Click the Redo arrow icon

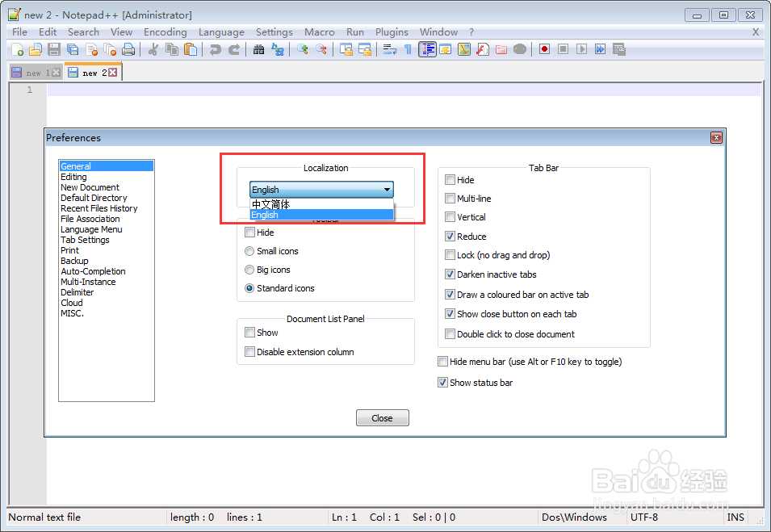coord(234,49)
